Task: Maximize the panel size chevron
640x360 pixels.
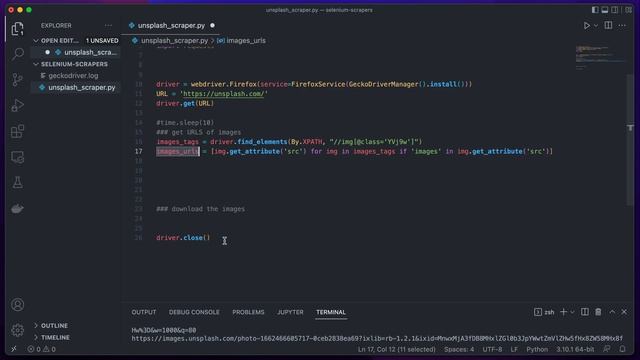Action: pos(612,312)
